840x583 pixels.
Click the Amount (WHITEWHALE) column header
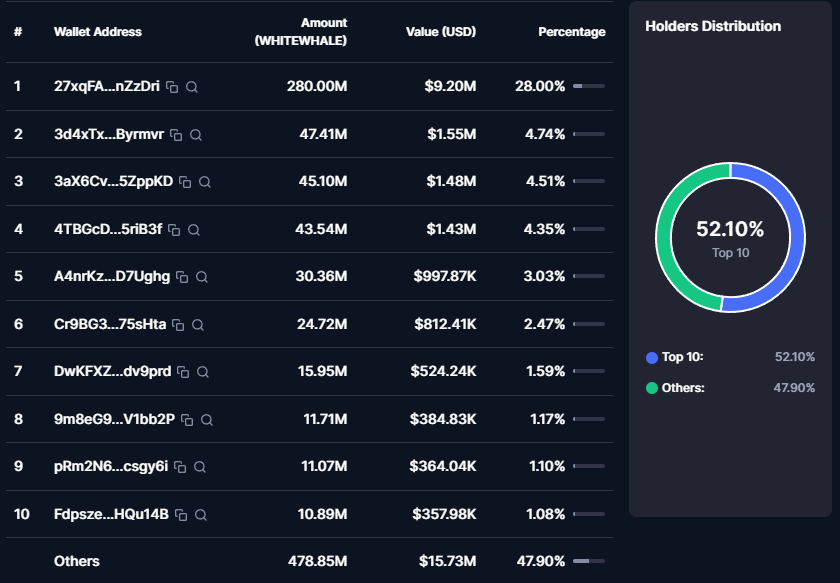(301, 32)
